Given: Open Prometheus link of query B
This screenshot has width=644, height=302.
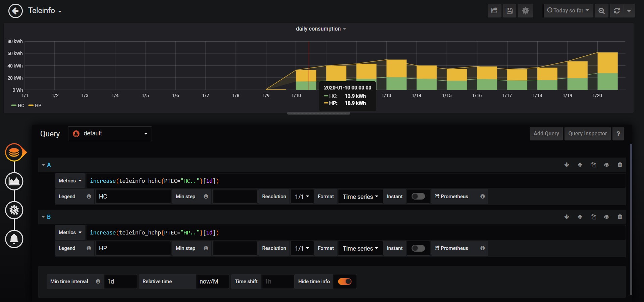Looking at the screenshot, I should [451, 248].
